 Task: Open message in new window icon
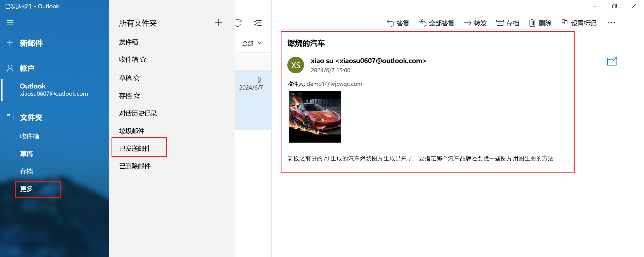[612, 61]
